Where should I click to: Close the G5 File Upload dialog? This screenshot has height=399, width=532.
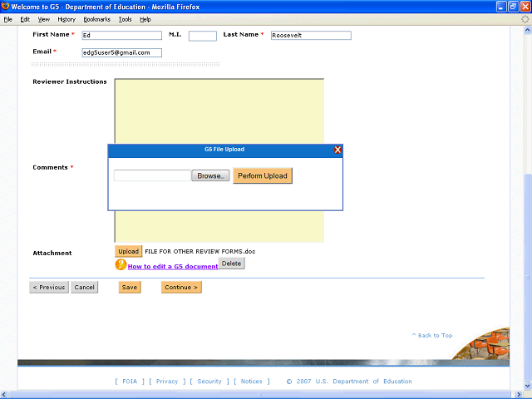click(x=337, y=150)
